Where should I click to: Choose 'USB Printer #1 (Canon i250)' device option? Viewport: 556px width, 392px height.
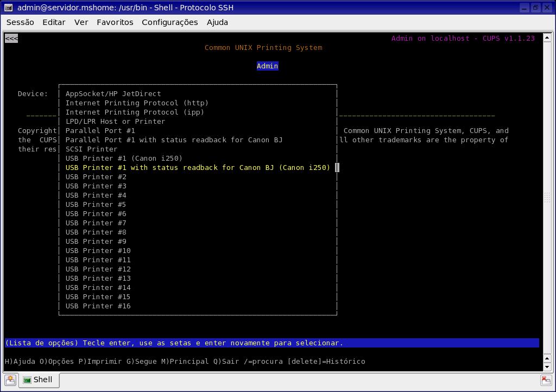[x=124, y=159]
